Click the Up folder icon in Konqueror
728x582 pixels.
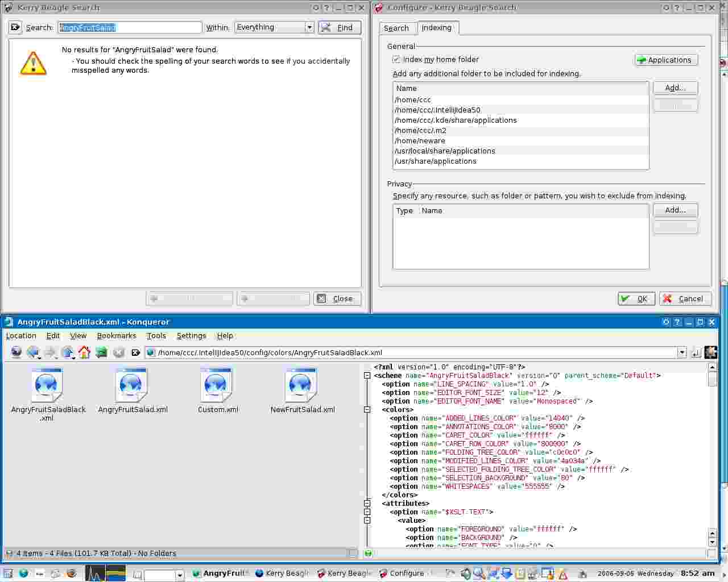coord(67,352)
